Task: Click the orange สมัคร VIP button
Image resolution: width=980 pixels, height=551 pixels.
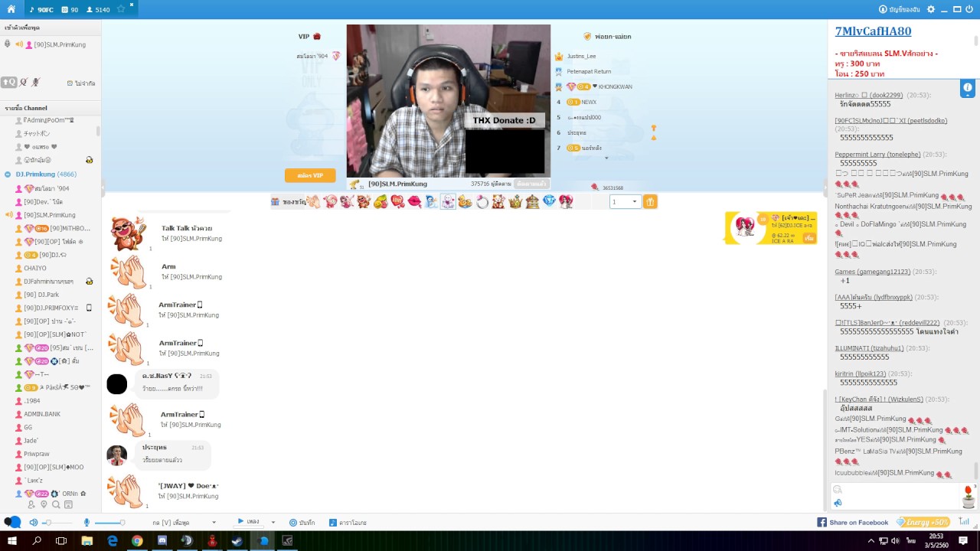Action: (310, 175)
